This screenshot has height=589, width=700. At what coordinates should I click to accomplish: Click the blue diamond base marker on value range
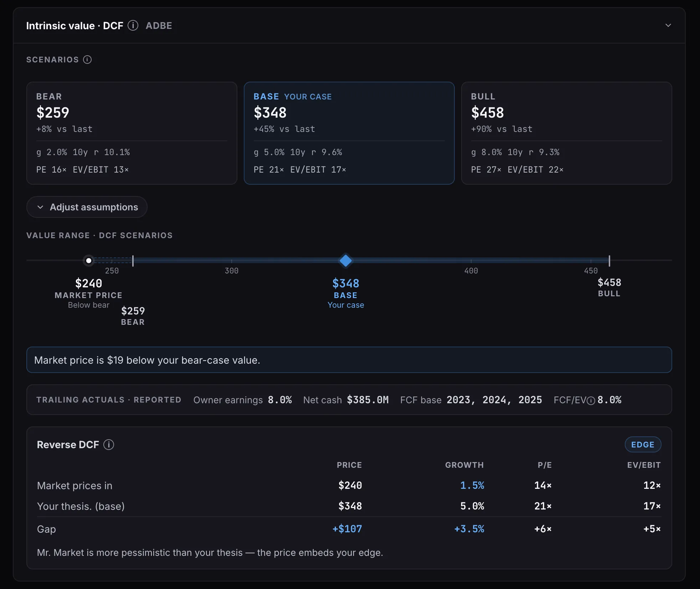tap(346, 261)
